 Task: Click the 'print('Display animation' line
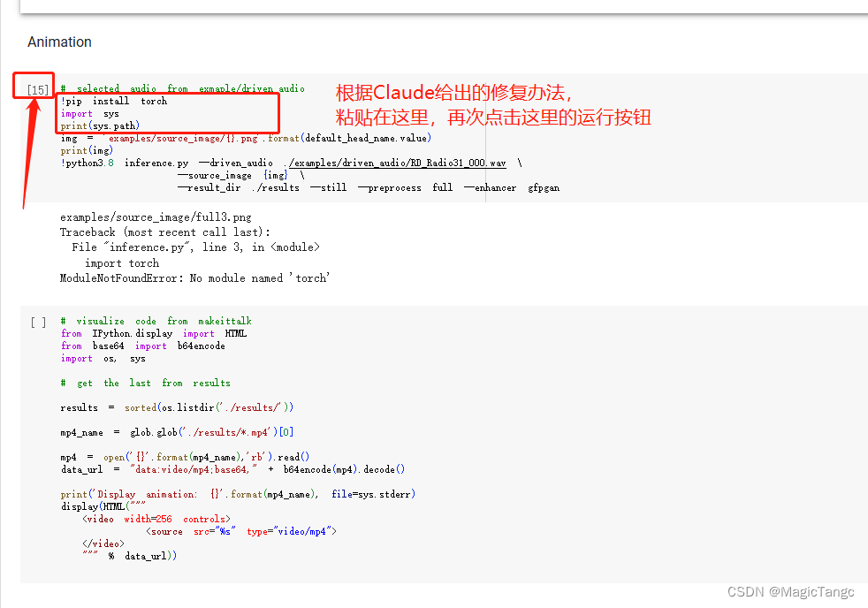(x=238, y=494)
